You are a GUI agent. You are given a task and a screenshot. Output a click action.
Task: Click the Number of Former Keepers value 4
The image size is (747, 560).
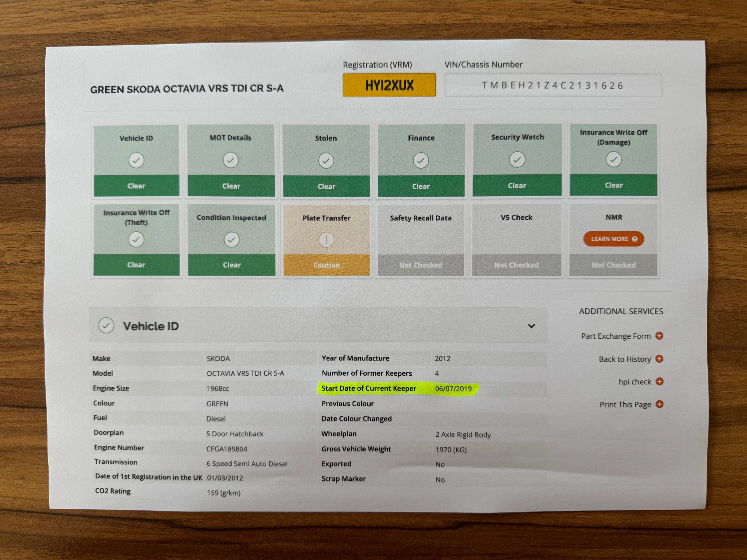(x=437, y=373)
